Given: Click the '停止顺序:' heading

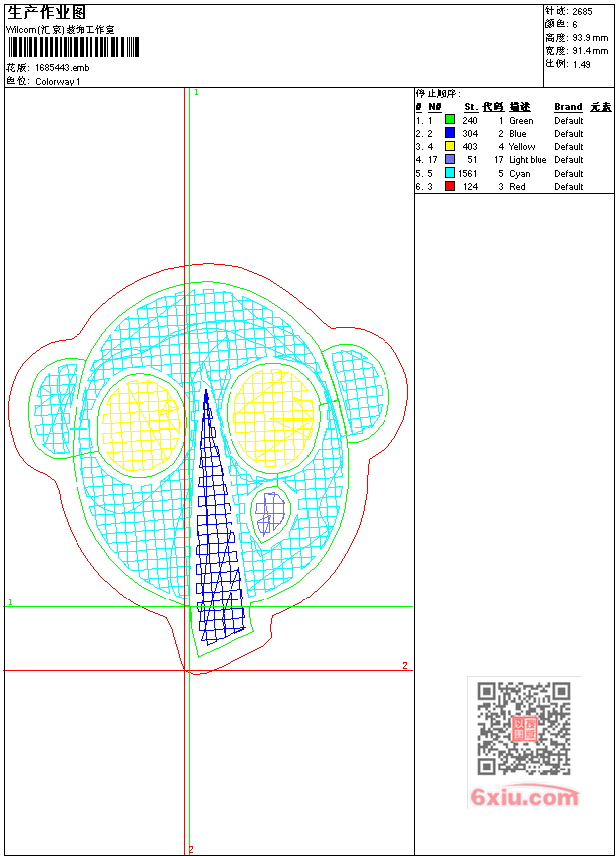Looking at the screenshot, I should point(438,93).
